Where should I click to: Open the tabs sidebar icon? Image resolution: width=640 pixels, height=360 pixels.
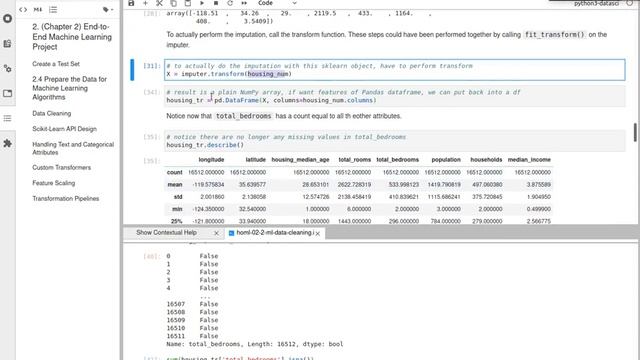[x=7, y=93]
